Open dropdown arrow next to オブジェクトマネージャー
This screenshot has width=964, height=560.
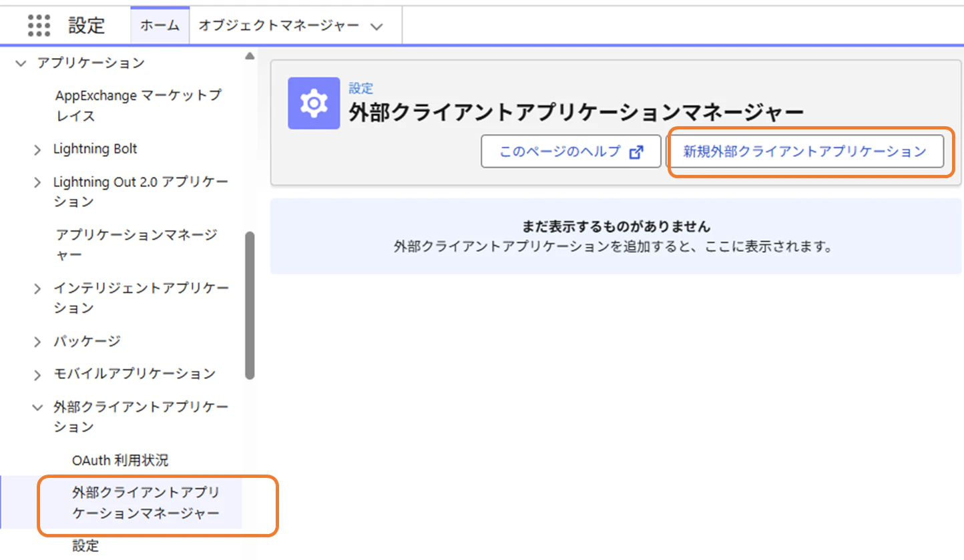pos(377,27)
